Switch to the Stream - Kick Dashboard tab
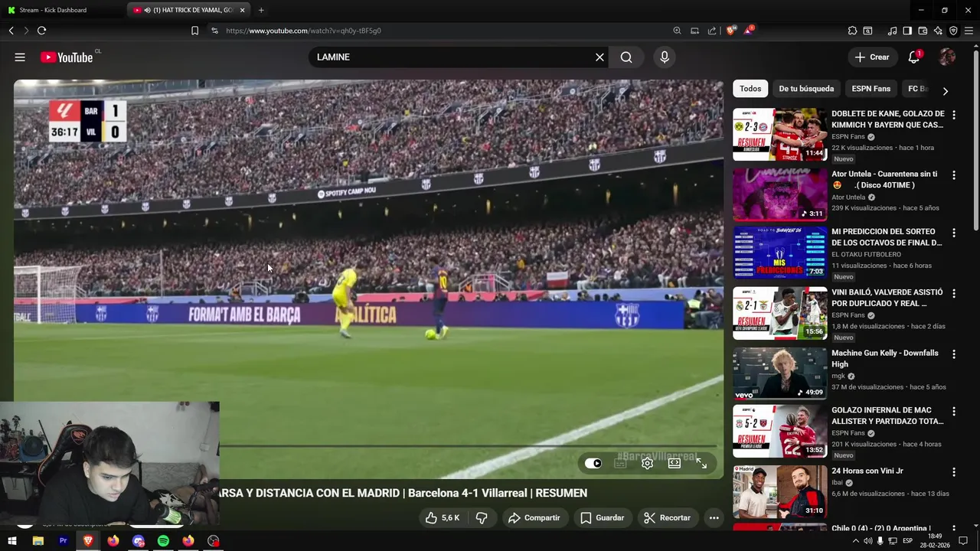980x551 pixels. click(64, 10)
